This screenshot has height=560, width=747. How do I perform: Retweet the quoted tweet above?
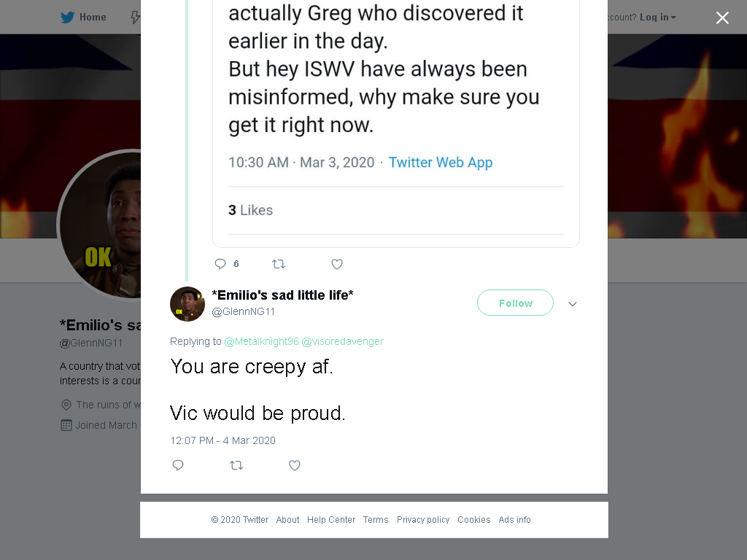(279, 264)
